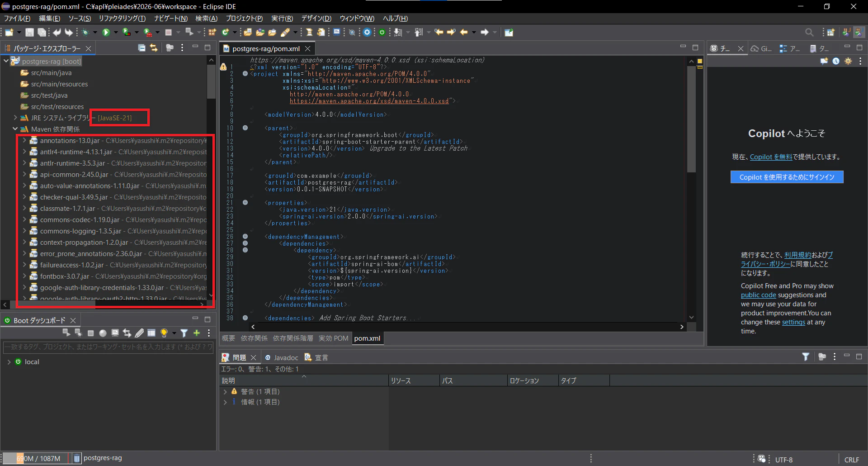
Task: Click the public code link
Action: pyautogui.click(x=758, y=295)
